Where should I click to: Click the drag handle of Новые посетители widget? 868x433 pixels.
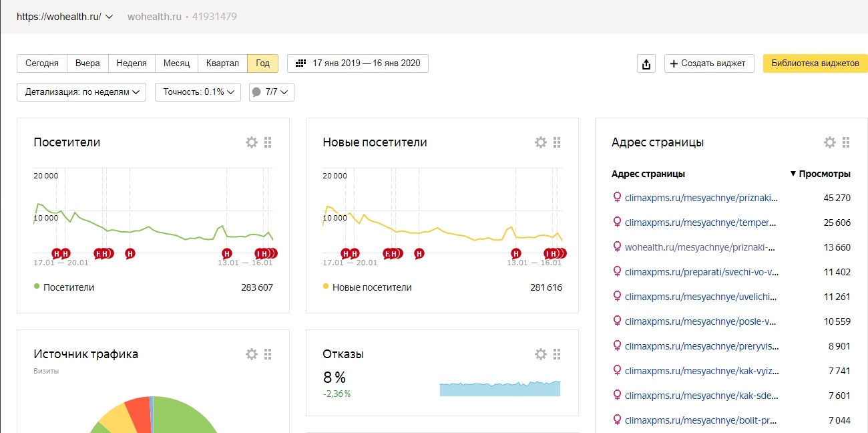tap(557, 142)
